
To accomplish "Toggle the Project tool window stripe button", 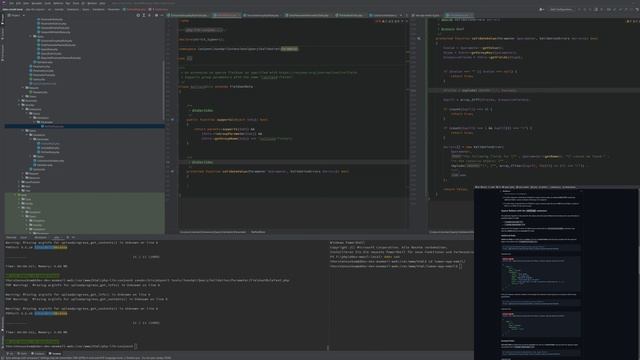I will [2, 20].
